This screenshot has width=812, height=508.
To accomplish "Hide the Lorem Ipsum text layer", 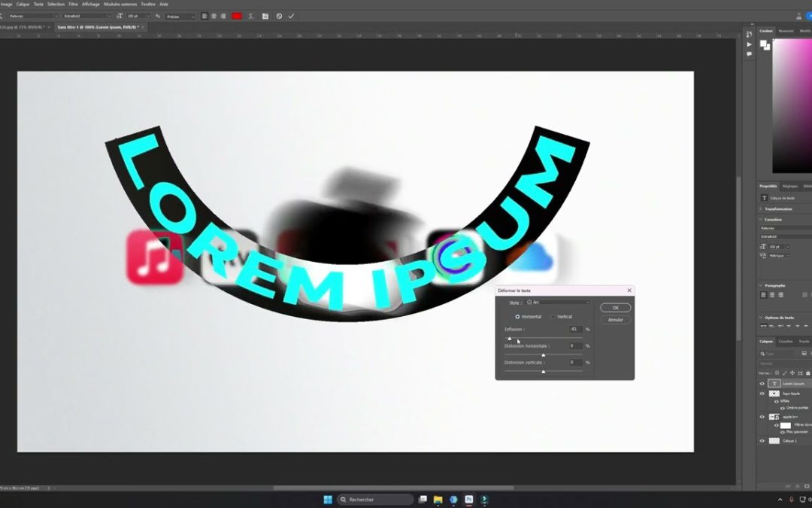I will pos(762,384).
